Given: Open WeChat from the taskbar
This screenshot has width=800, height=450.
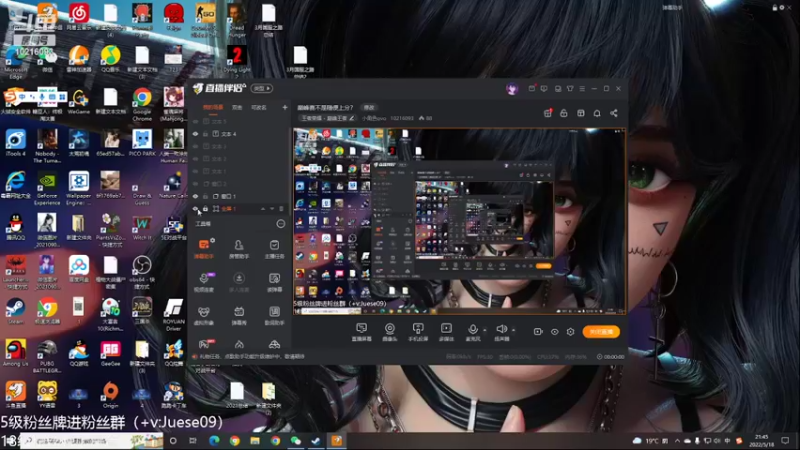Looking at the screenshot, I should pos(295,440).
